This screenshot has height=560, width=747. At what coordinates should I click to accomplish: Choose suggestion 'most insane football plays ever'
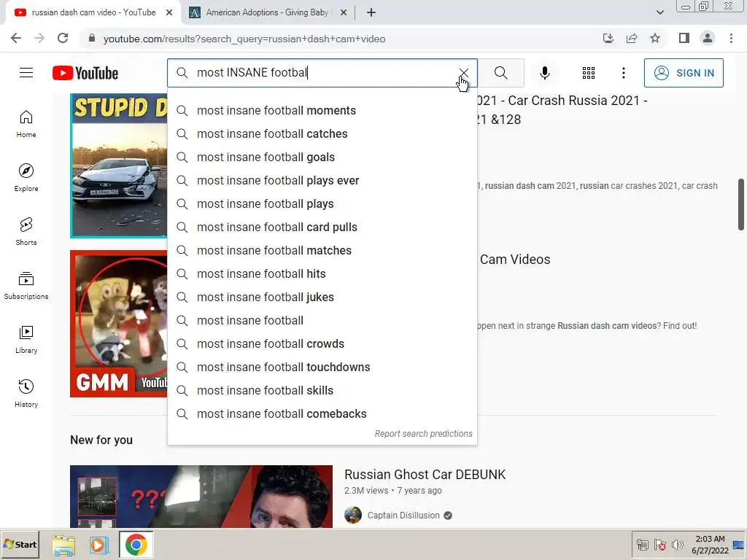point(322,181)
